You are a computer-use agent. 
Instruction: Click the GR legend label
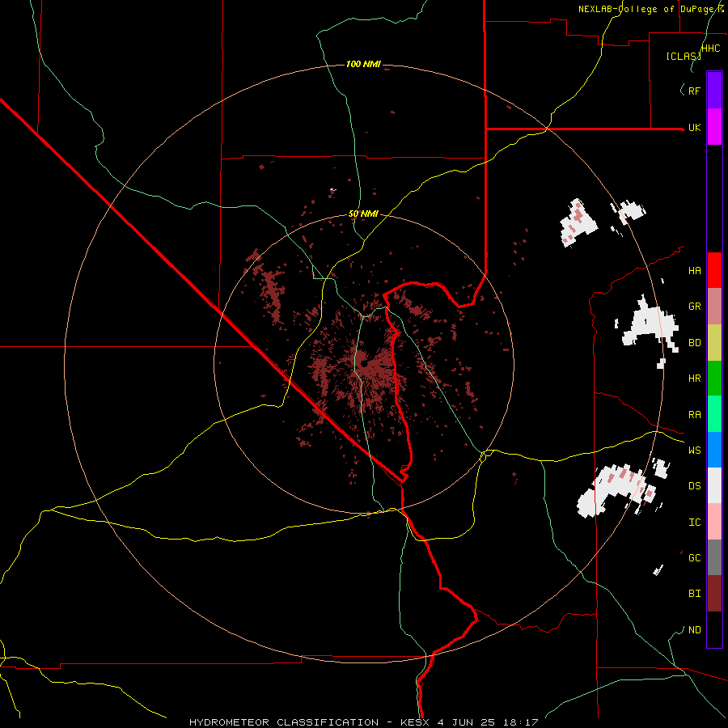(x=694, y=307)
